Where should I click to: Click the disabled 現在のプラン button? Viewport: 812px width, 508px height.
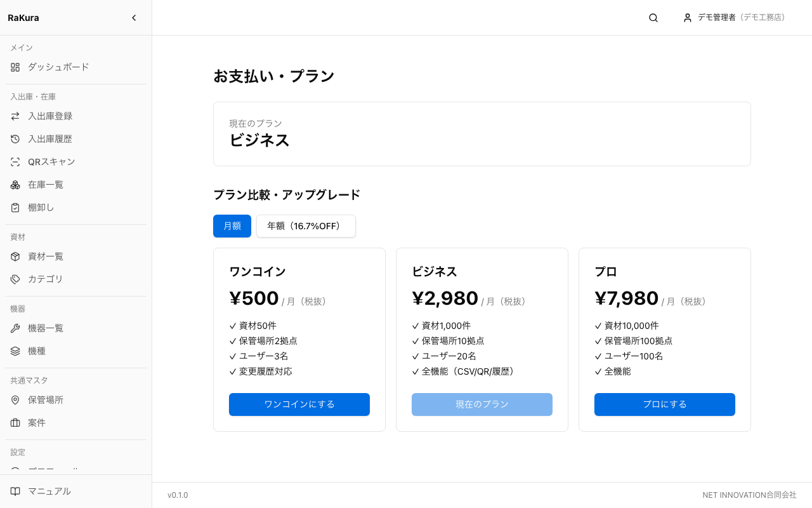pos(482,404)
